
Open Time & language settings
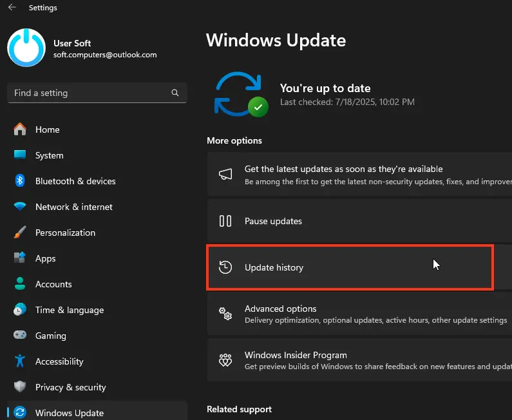tap(69, 310)
